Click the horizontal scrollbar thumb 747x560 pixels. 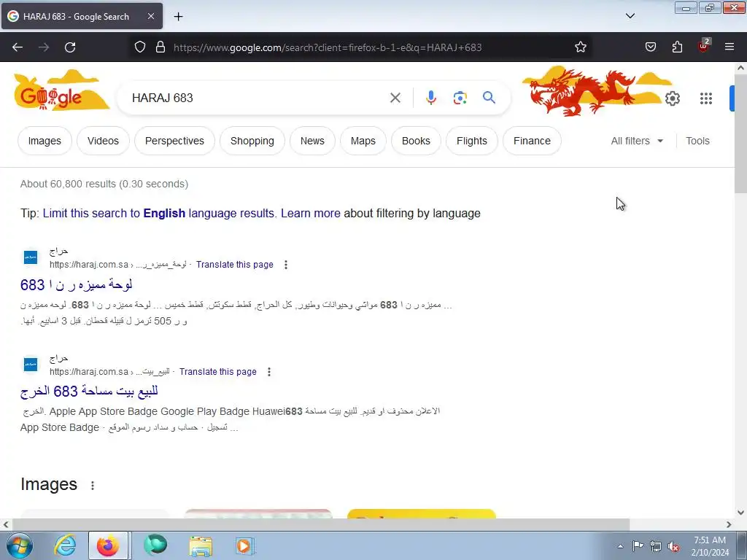(321, 524)
